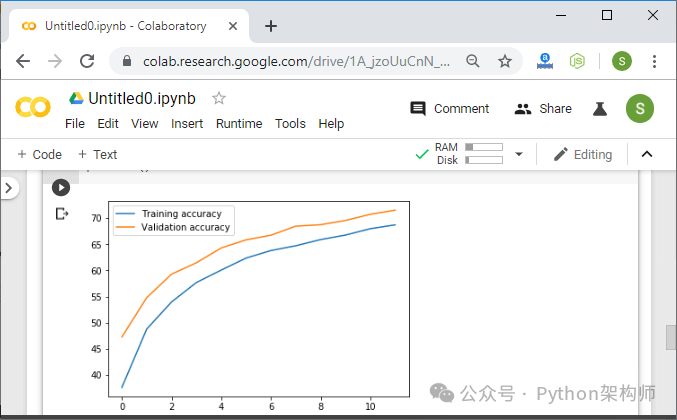Click the RAM usage bar
The width and height of the screenshot is (677, 420).
tap(484, 147)
